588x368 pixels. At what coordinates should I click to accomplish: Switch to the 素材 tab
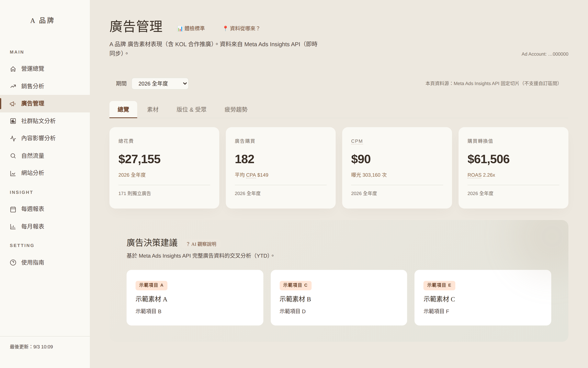(x=153, y=109)
